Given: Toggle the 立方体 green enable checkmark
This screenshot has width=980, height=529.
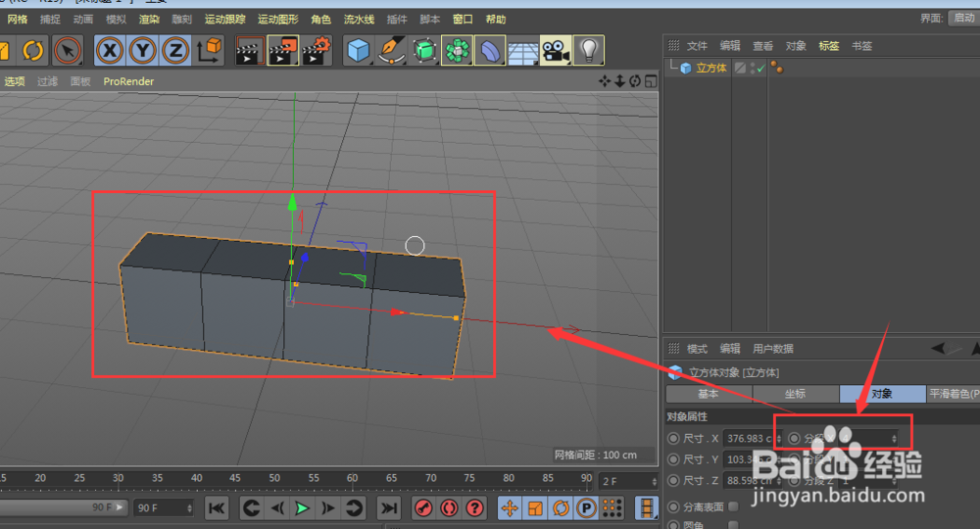Looking at the screenshot, I should (x=760, y=68).
